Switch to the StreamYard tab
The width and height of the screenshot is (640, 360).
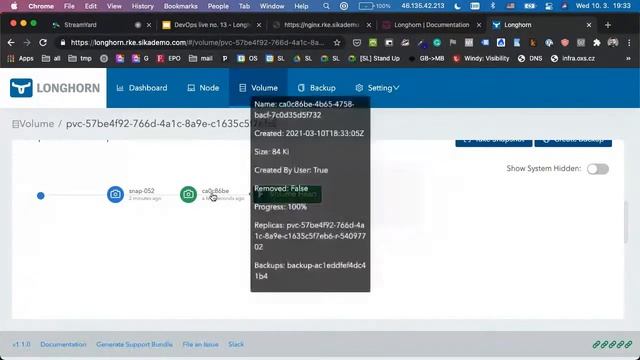[x=80, y=25]
